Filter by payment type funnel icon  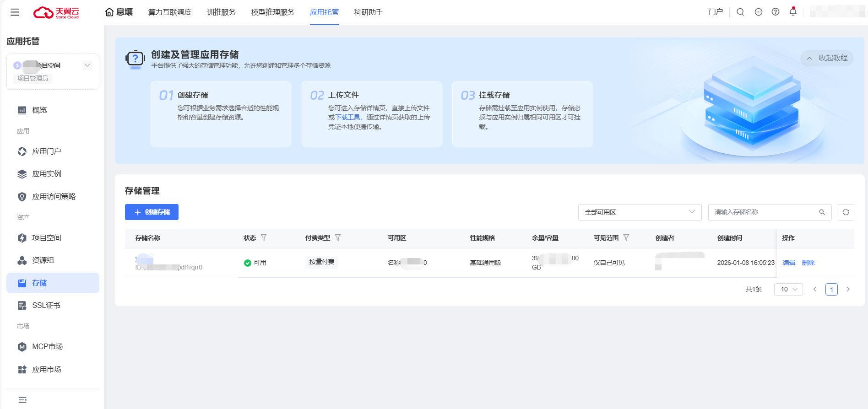338,237
